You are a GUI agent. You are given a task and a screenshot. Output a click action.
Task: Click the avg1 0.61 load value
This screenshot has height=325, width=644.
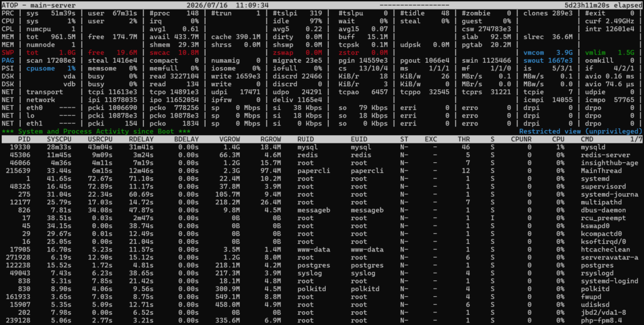(x=174, y=29)
